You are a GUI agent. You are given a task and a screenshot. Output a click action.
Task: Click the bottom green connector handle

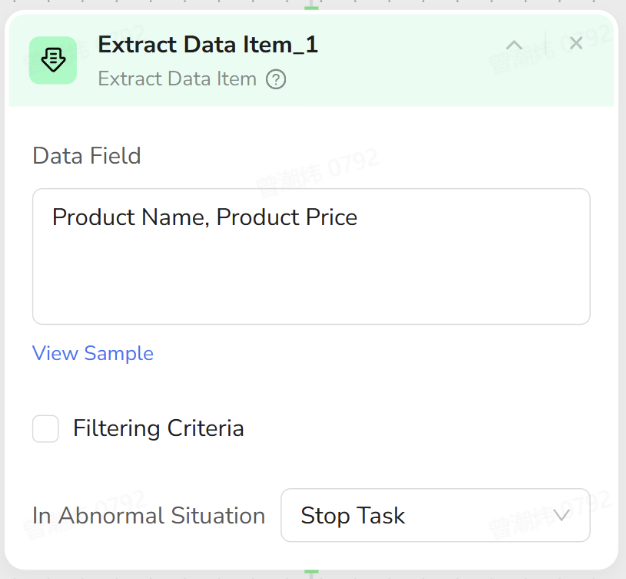312,572
